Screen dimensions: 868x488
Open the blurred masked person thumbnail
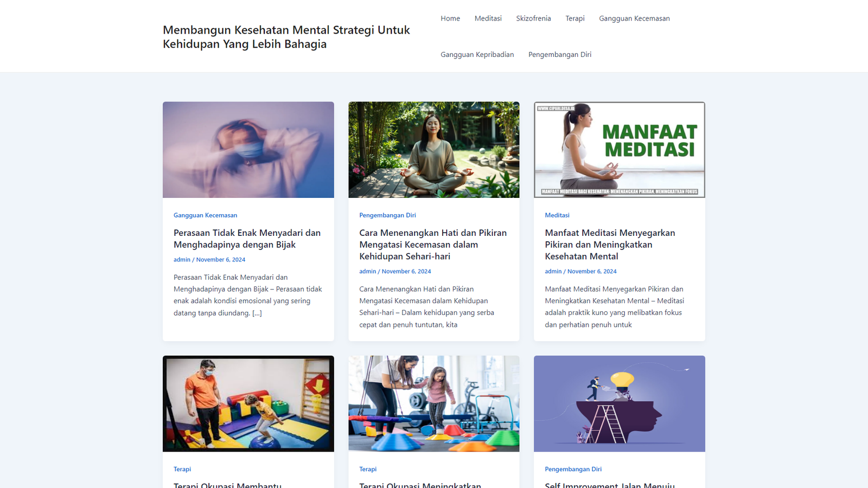click(x=248, y=150)
